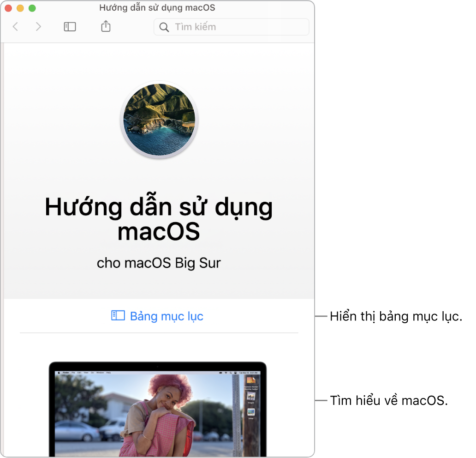The width and height of the screenshot is (476, 458).
Task: Expand navigation history with the forward chevron
Action: (39, 26)
